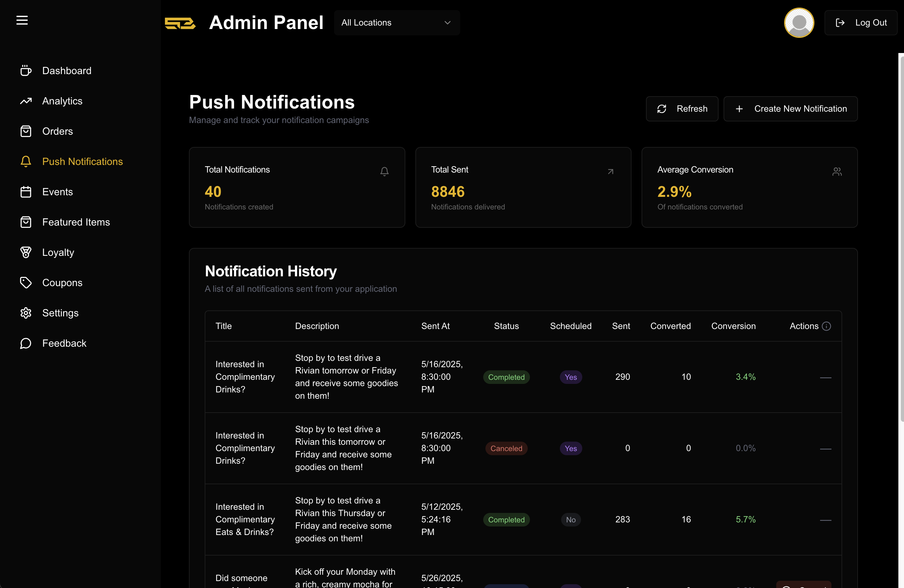
Task: Click the 5/12/2025, 5:24:16 PM timestamp
Action: click(x=442, y=519)
